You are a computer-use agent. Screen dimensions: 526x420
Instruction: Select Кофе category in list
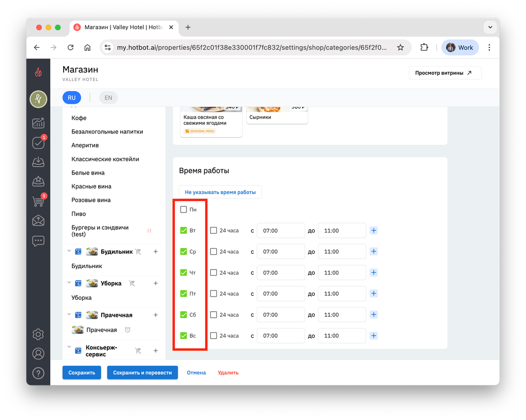(79, 118)
